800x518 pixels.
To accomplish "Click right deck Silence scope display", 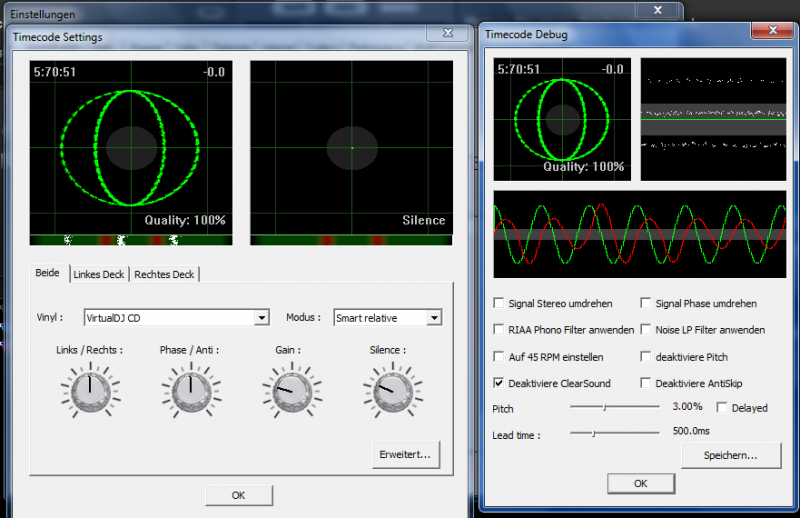I will coord(352,147).
